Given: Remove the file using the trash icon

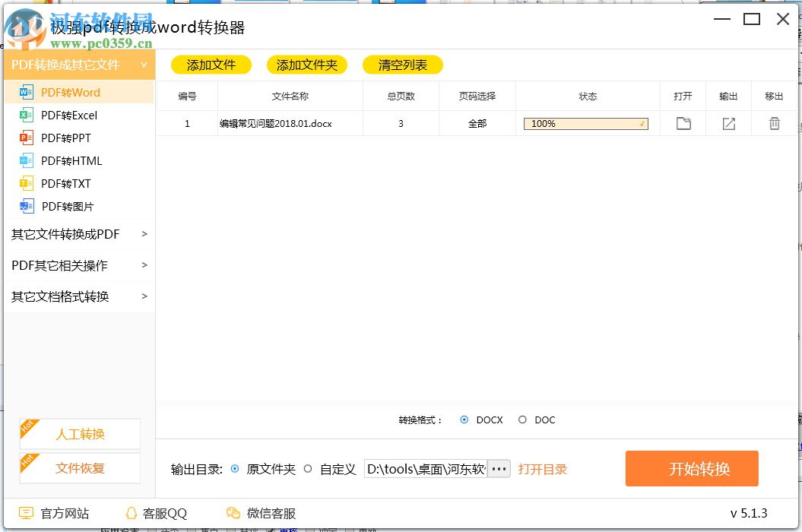Looking at the screenshot, I should (x=774, y=123).
